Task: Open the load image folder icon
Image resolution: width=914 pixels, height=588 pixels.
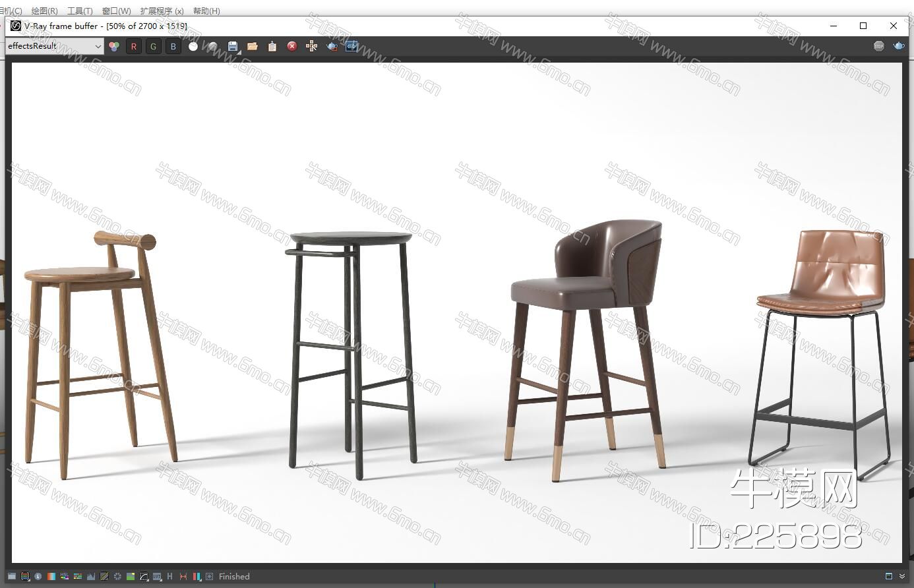Action: [253, 46]
